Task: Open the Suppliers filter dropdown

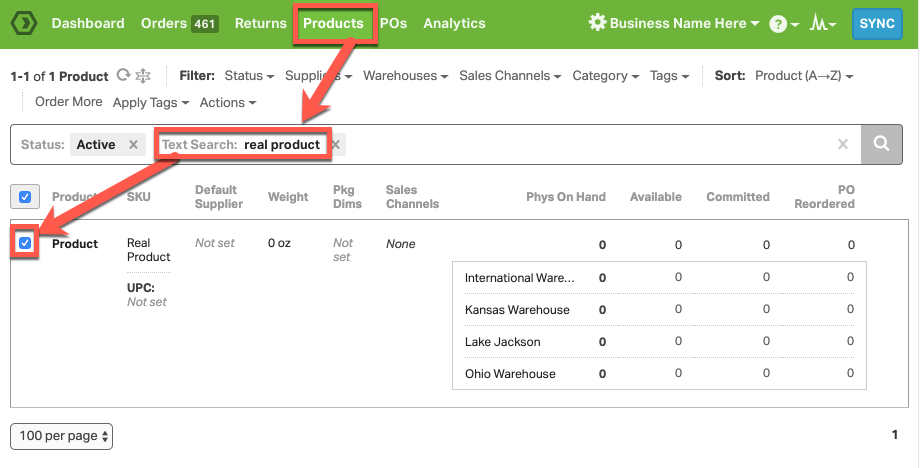Action: pyautogui.click(x=319, y=76)
